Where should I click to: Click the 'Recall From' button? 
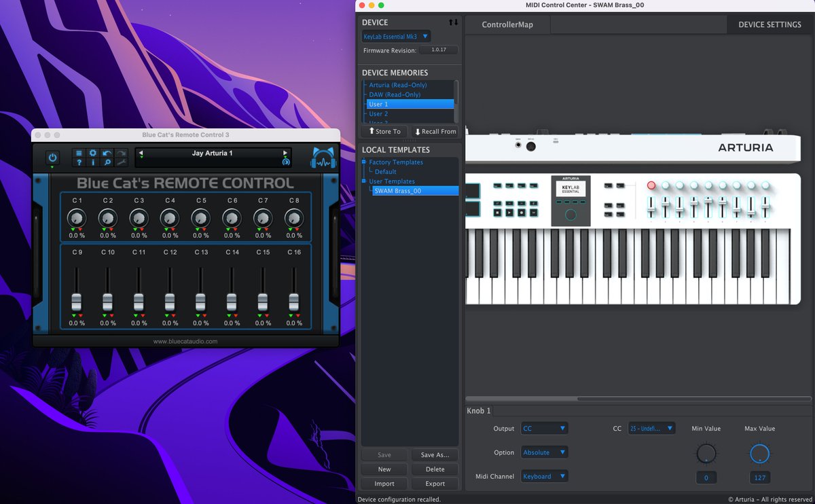click(435, 132)
